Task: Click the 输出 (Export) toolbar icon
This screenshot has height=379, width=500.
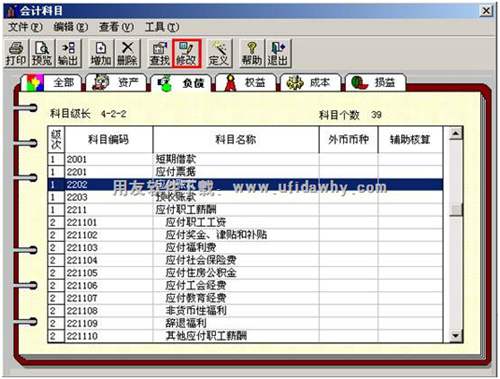Action: coord(68,53)
